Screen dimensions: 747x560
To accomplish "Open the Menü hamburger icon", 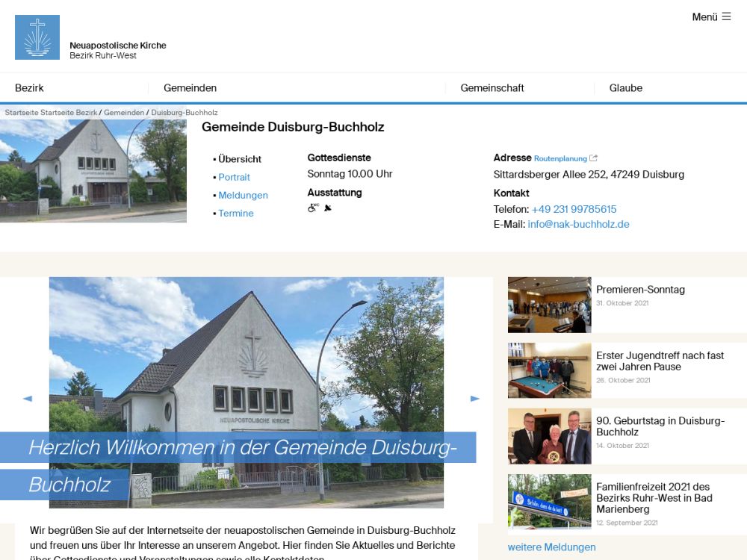I will pos(726,16).
